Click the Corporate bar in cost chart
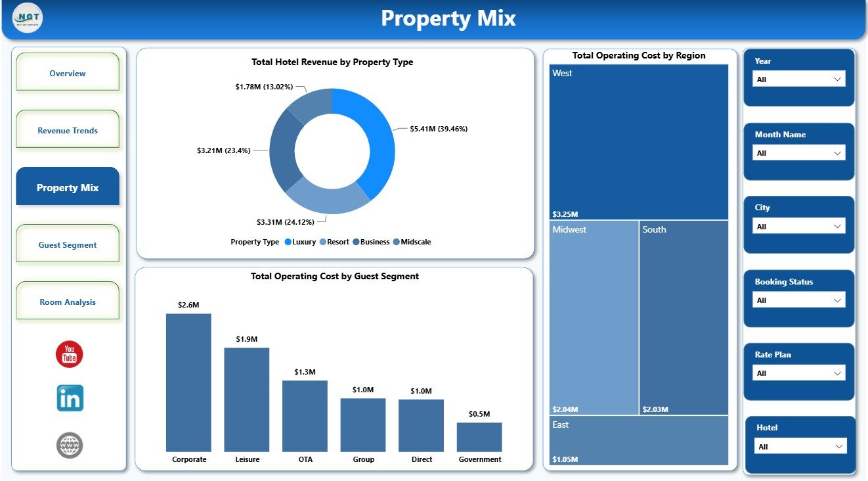The image size is (868, 481). (188, 382)
